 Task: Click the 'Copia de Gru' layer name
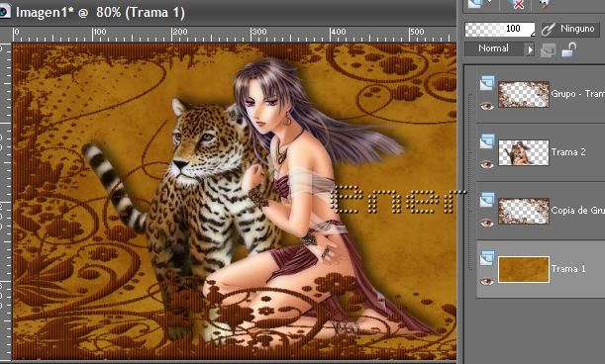(578, 210)
